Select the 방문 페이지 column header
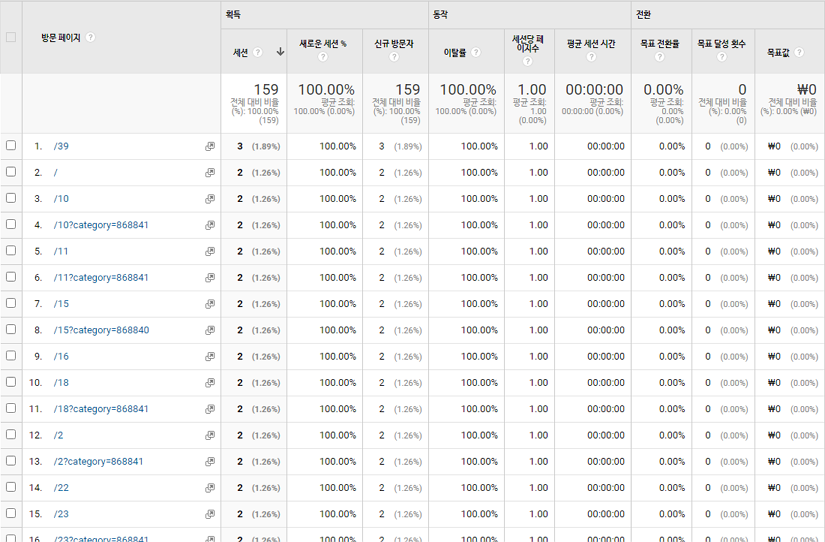 click(x=61, y=37)
